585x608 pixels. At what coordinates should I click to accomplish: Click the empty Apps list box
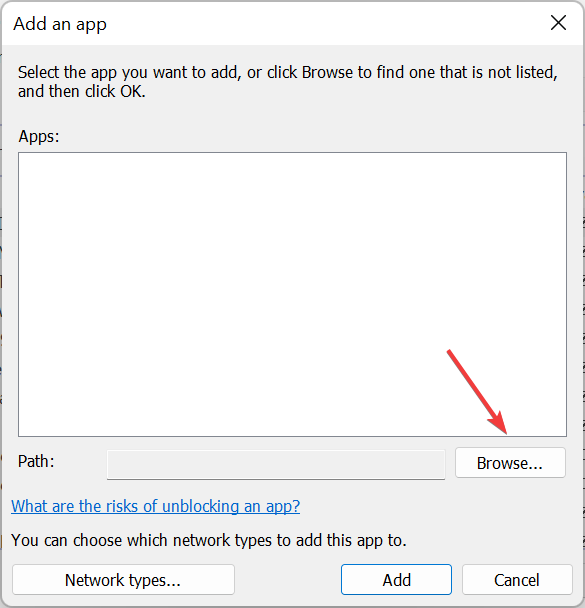pyautogui.click(x=292, y=294)
